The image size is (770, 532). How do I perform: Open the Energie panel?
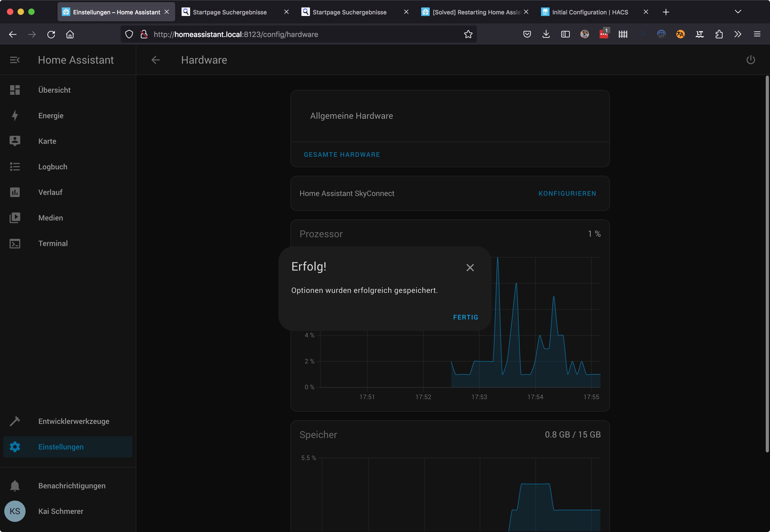(x=51, y=116)
